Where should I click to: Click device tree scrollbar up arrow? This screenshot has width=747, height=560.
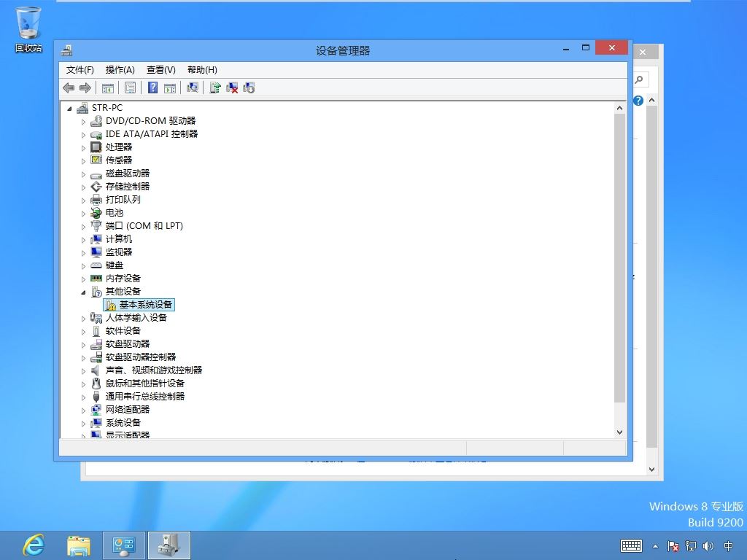(619, 108)
